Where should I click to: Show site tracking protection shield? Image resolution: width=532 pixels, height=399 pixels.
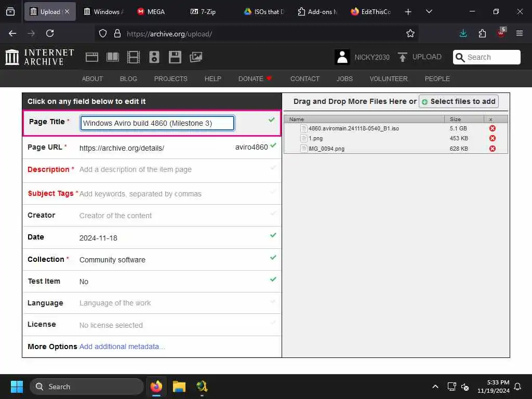pos(103,33)
